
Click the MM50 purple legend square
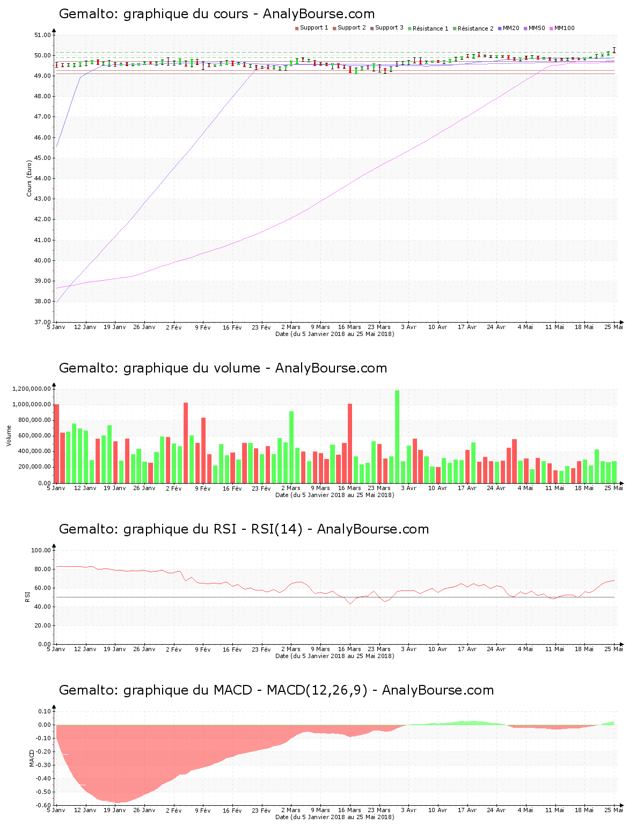coord(525,28)
